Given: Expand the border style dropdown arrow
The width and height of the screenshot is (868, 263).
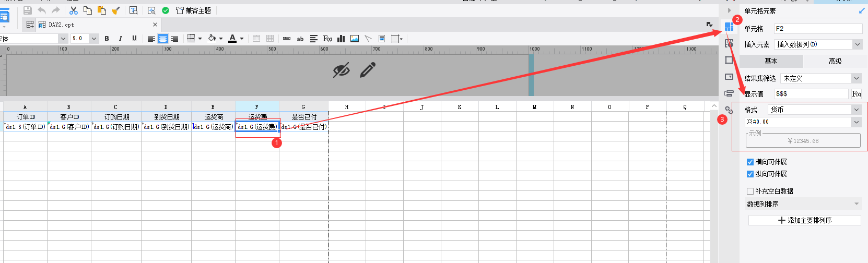Looking at the screenshot, I should (200, 39).
